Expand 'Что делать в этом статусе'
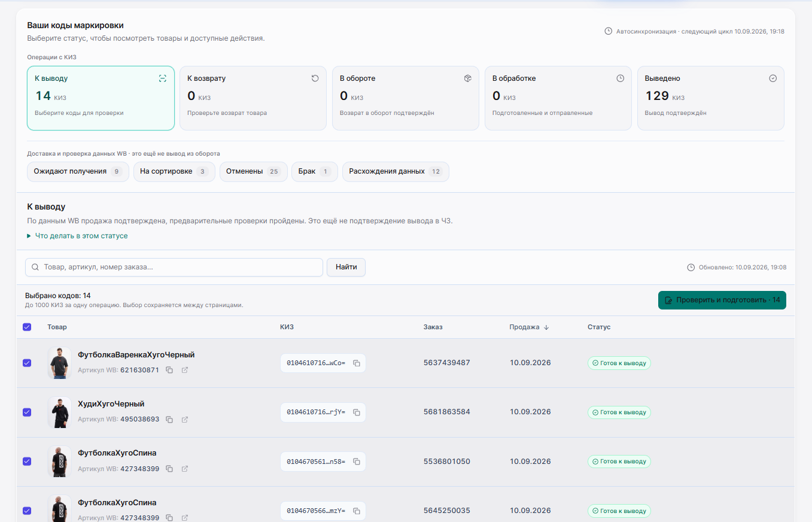The height and width of the screenshot is (522, 812). click(77, 236)
